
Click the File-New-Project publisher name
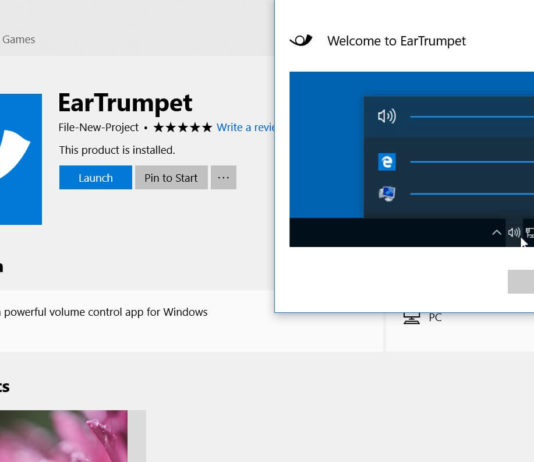pos(98,127)
